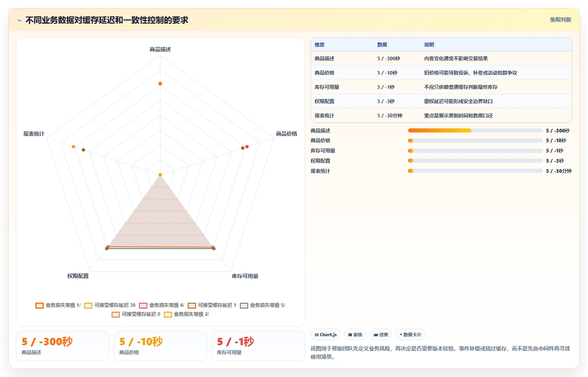Click the 商品描述 radar axis label
Screen dimensions: 588x377
coord(160,49)
